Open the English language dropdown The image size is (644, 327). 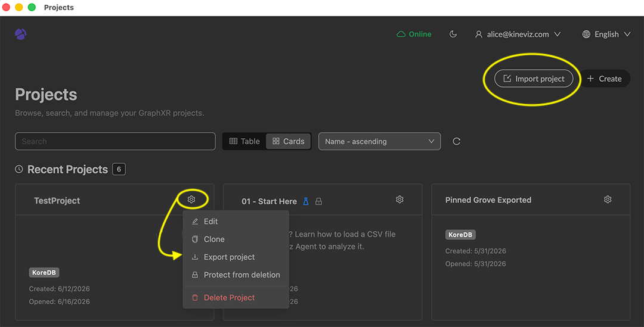coord(606,34)
